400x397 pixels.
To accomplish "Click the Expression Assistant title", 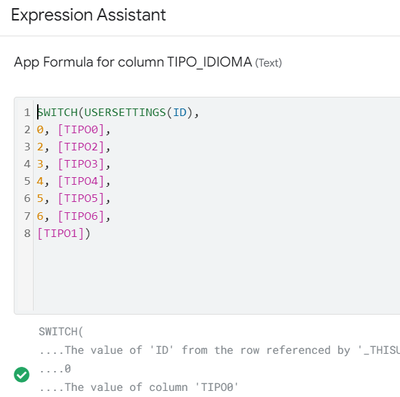I will point(88,15).
